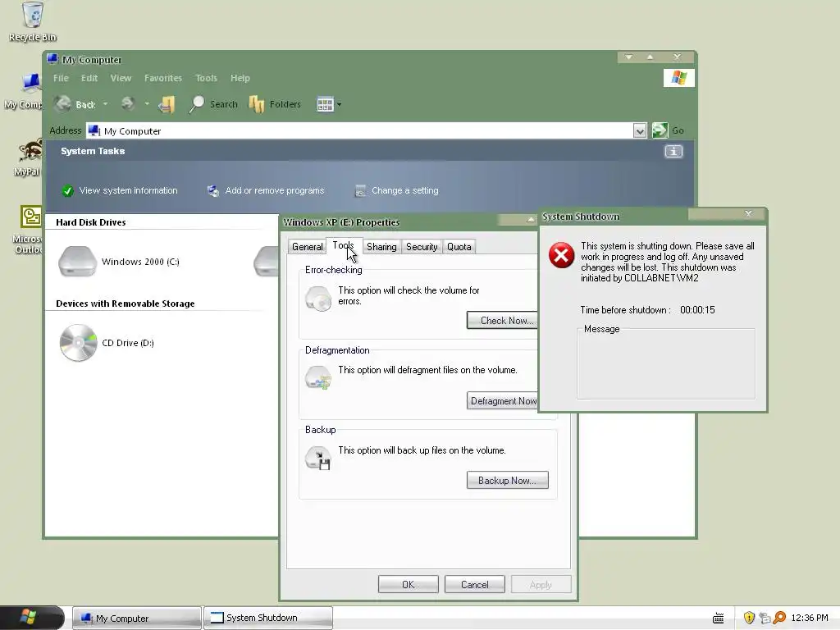Click the 12:36 PM clock
Image resolution: width=840 pixels, height=630 pixels.
click(x=810, y=619)
